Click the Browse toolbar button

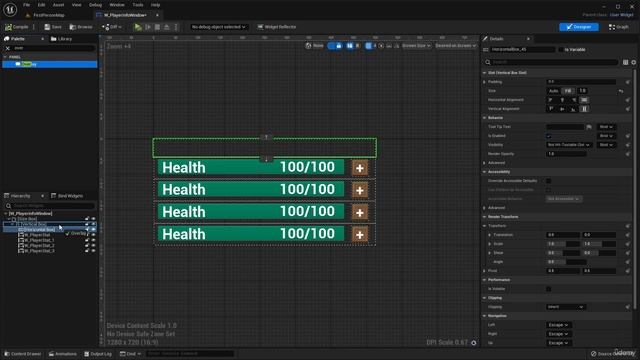81,27
